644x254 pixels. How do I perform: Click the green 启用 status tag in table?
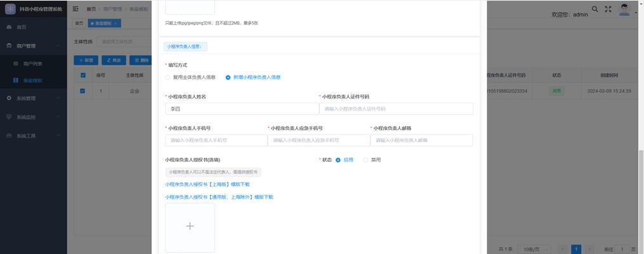556,91
